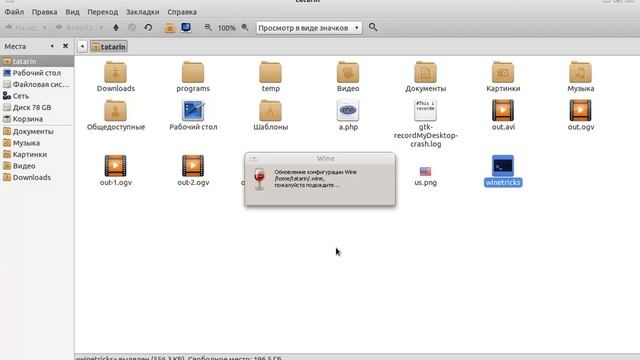This screenshot has height=360, width=640.
Task: Open the Места sidebar type dropdown
Action: point(52,46)
